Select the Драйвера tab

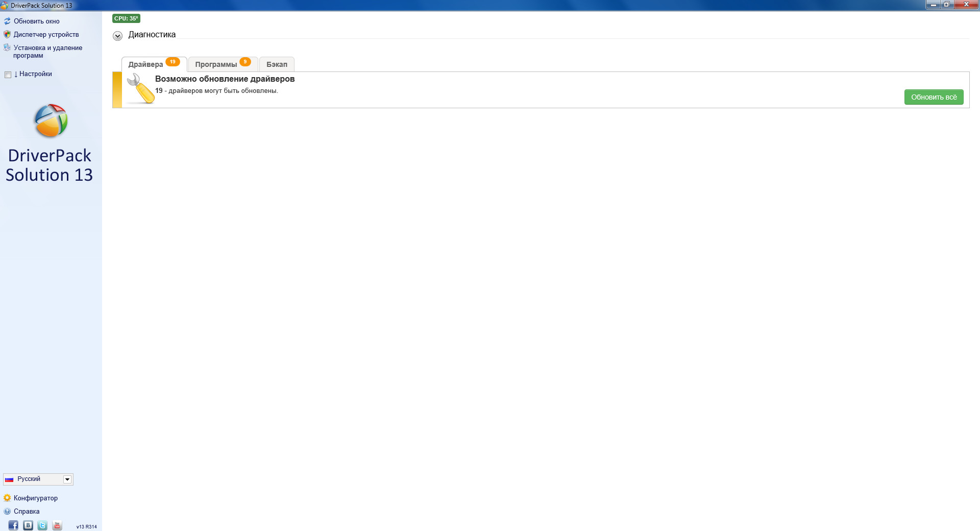pyautogui.click(x=146, y=64)
